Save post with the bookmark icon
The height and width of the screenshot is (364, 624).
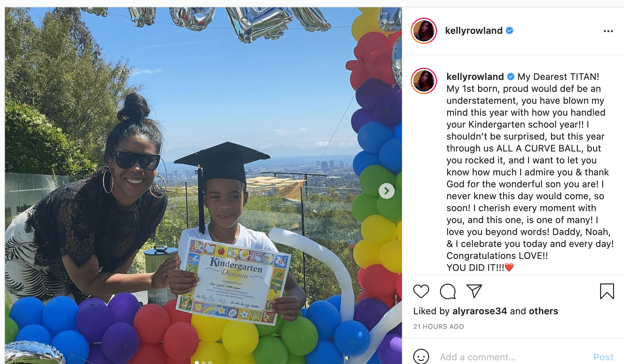[607, 291]
